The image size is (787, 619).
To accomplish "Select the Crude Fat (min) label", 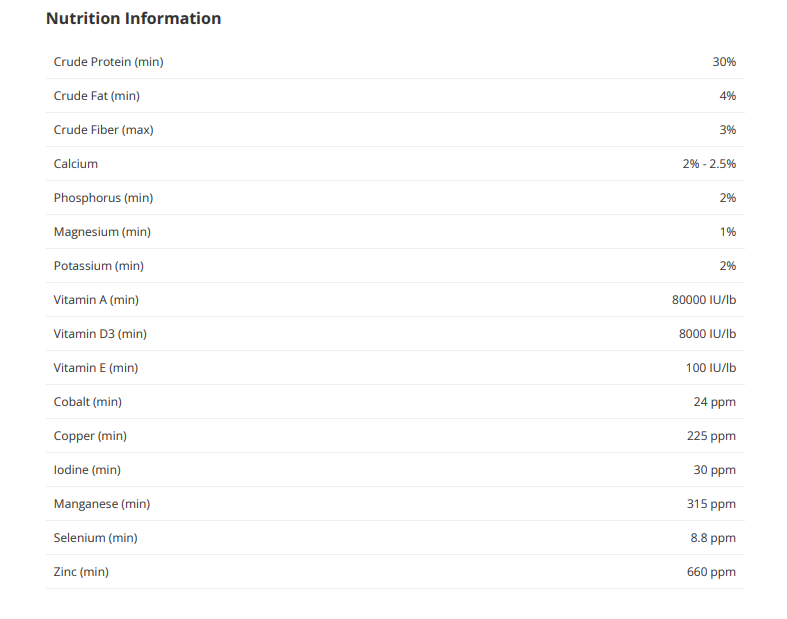I will pos(97,96).
